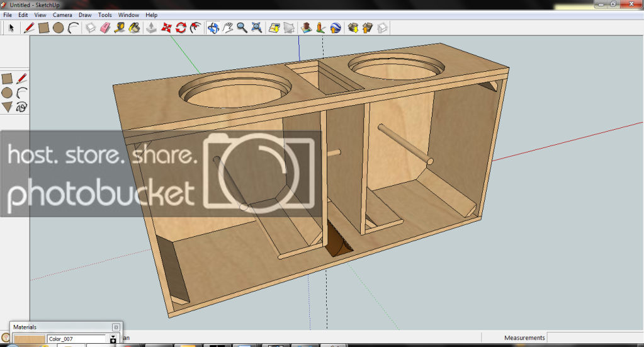
Task: Select the Polygon triangle tool in side palette
Action: pos(7,107)
